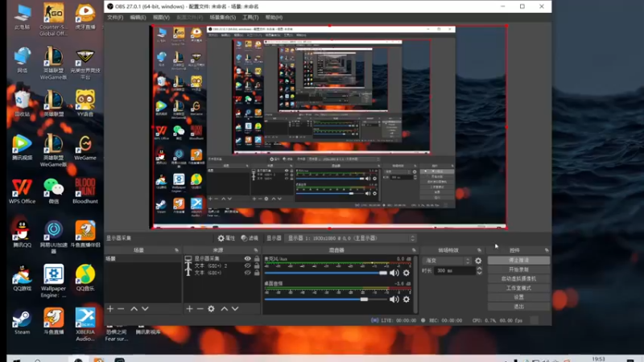This screenshot has height=362, width=644.
Task: Open the 属性 properties gear for the source
Action: (226, 238)
